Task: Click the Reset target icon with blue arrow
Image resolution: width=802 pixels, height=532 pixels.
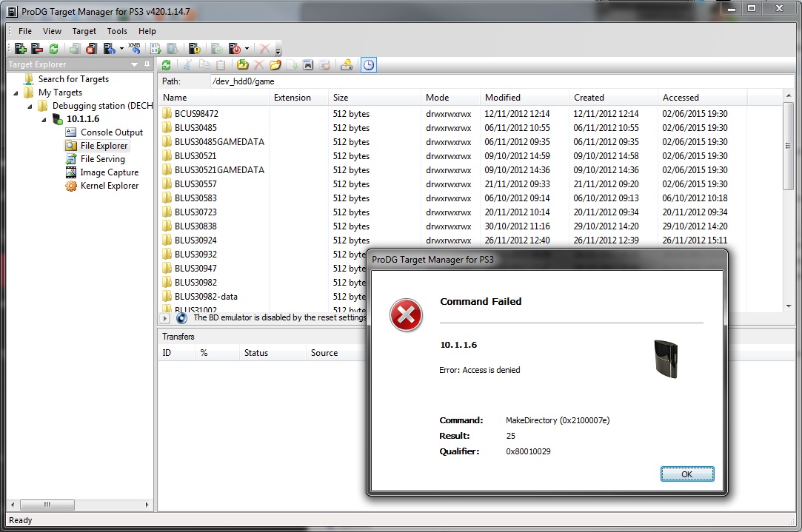Action: coord(109,49)
